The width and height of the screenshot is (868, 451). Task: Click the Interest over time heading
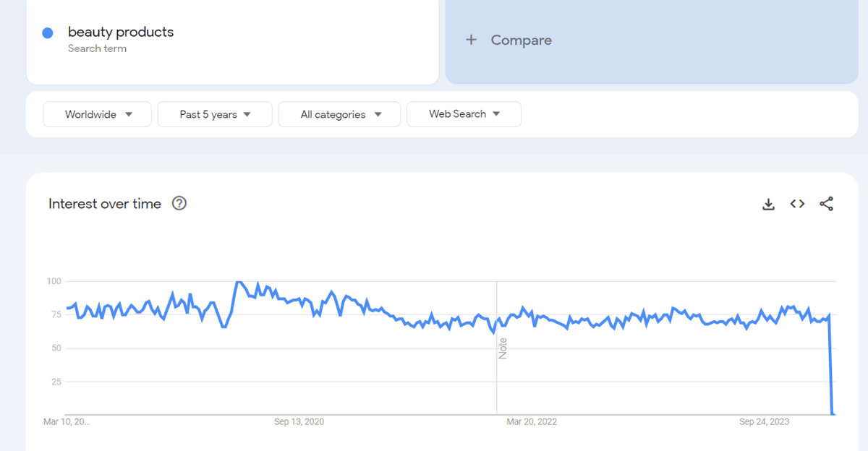pos(105,204)
